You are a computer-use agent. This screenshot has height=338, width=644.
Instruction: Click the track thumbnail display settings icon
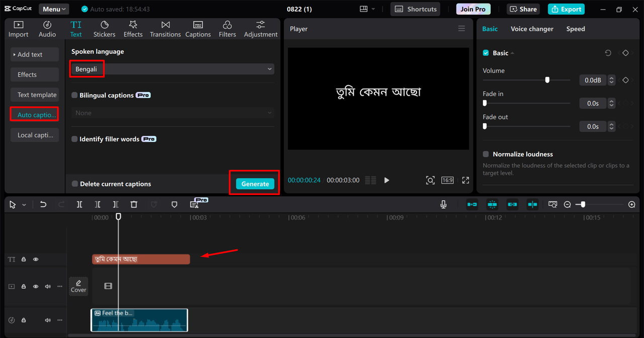[553, 205]
